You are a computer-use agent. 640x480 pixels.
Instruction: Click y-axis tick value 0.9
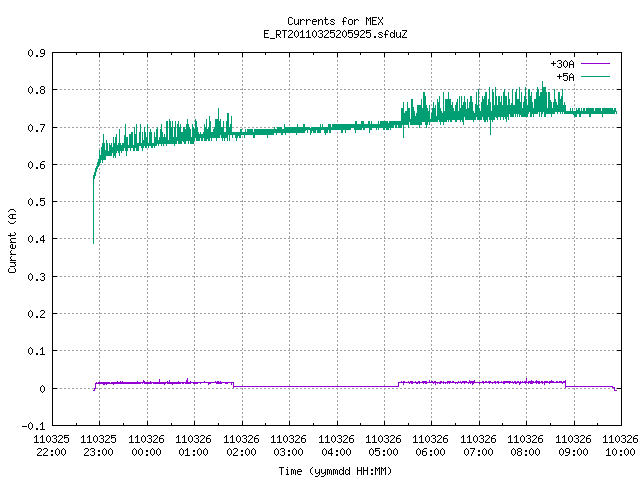coord(37,53)
